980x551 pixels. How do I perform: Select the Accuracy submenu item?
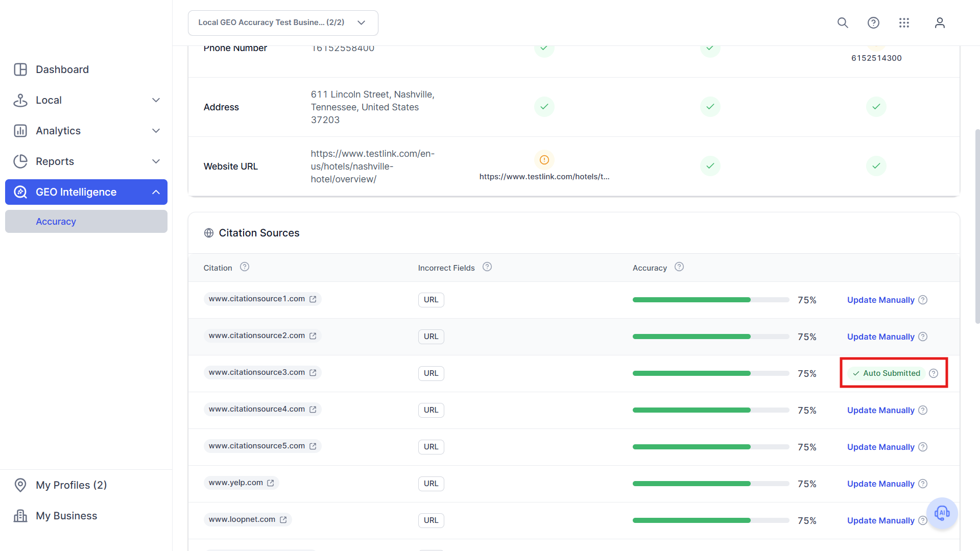(x=86, y=222)
